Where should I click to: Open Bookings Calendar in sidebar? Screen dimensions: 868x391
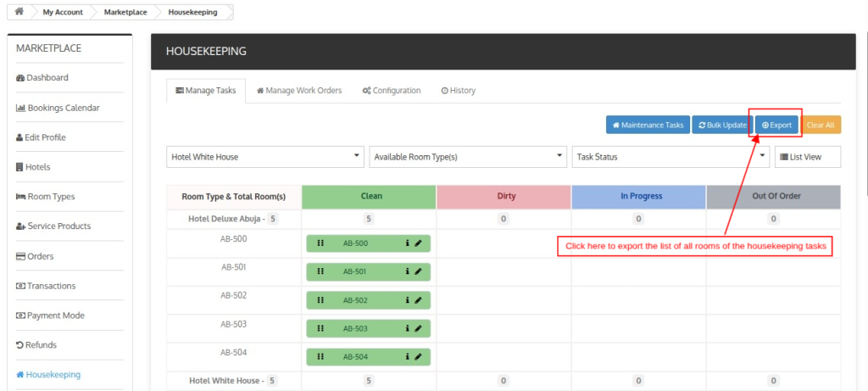(58, 108)
